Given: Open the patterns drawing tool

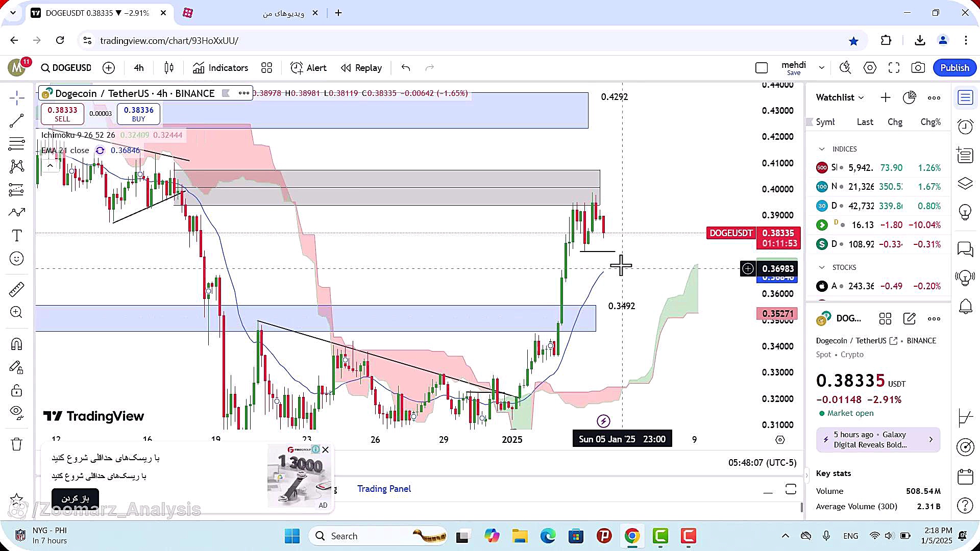Looking at the screenshot, I should coord(17,166).
